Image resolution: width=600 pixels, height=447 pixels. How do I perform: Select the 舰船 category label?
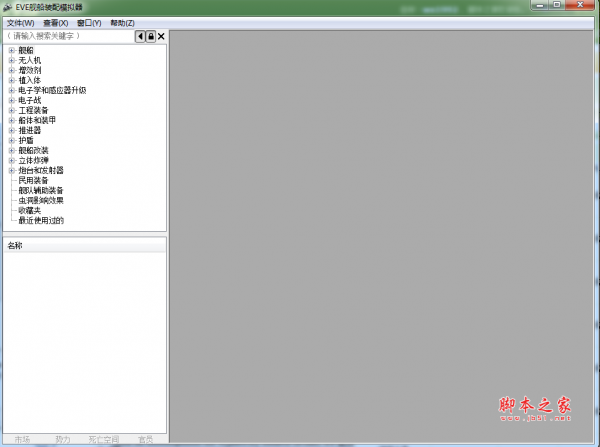26,50
